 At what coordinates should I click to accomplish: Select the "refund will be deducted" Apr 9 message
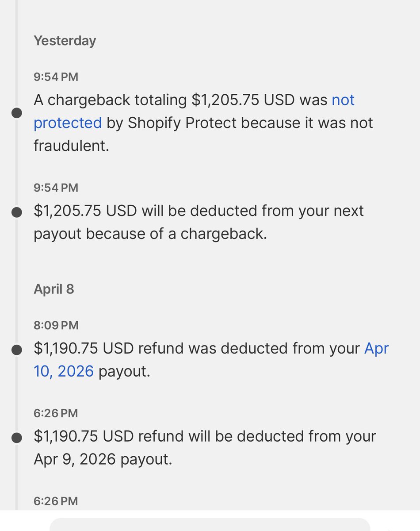pyautogui.click(x=204, y=448)
